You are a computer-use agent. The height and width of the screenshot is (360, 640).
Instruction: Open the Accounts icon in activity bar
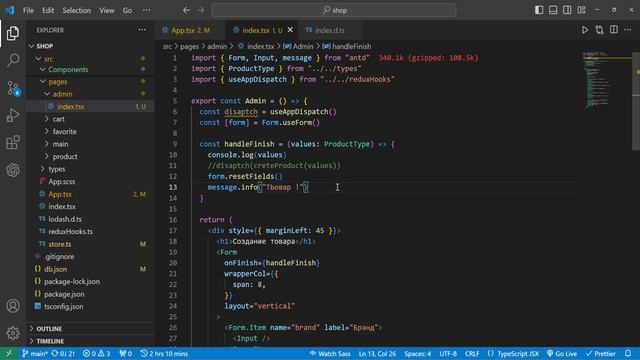(13, 306)
